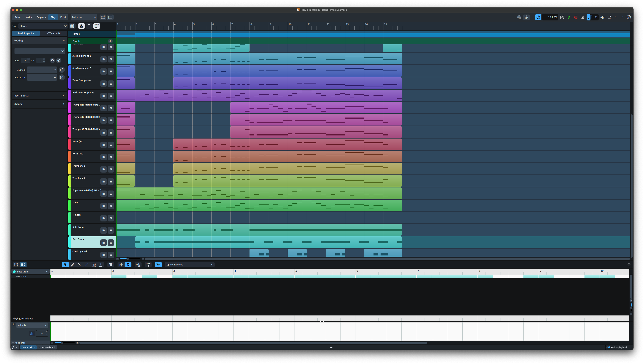Click the Help question mark icon

tap(629, 17)
